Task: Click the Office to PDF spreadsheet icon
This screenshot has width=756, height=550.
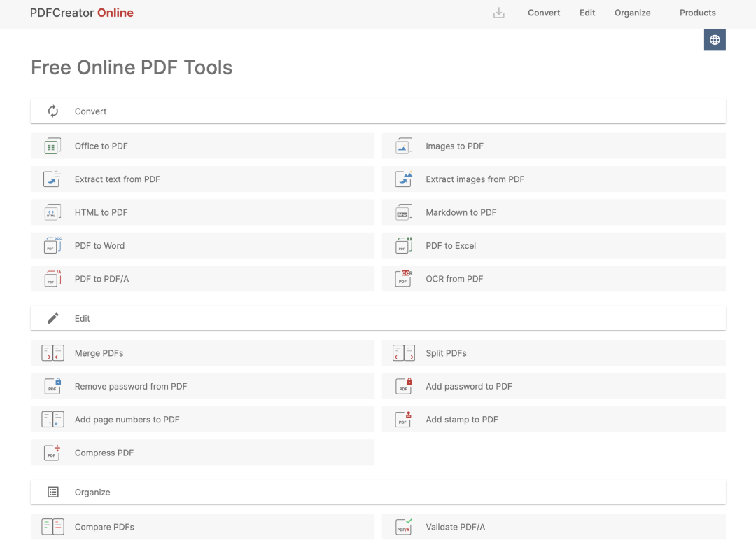Action: [52, 146]
